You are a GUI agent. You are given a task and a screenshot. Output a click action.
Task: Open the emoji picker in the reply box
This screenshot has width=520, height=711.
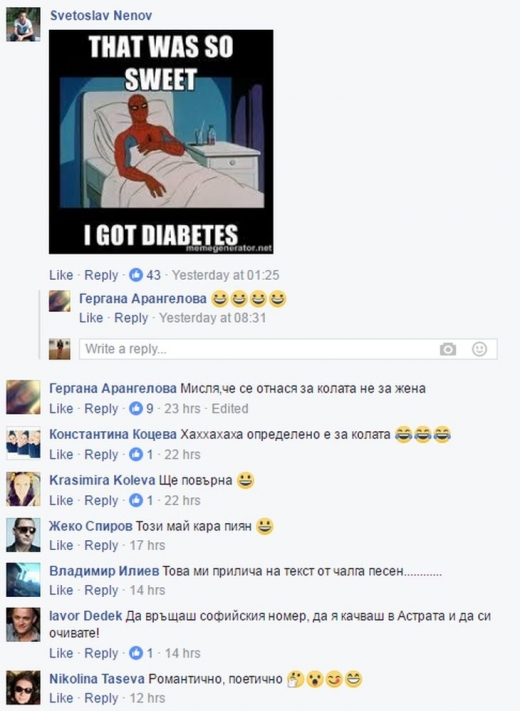(479, 349)
